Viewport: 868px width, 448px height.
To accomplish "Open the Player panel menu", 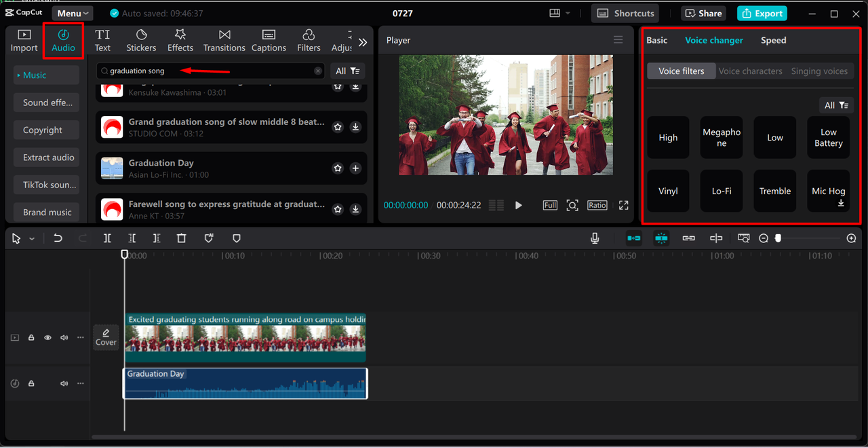I will [618, 40].
